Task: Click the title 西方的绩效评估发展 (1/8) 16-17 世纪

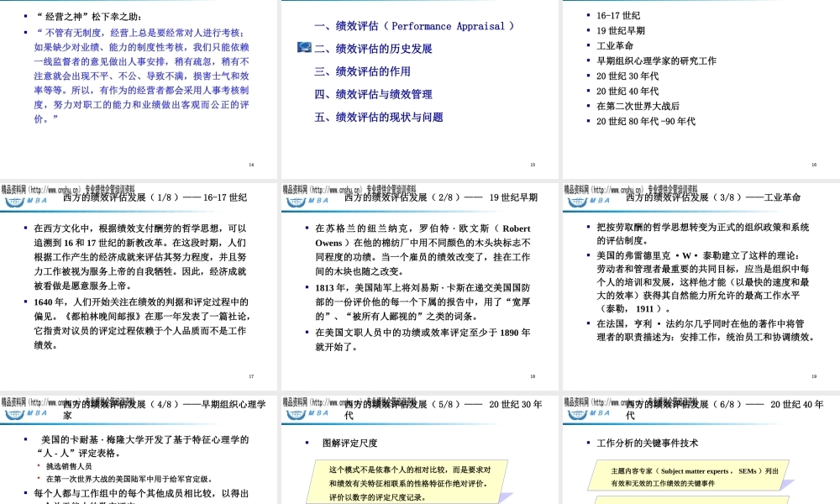Action: [155, 197]
